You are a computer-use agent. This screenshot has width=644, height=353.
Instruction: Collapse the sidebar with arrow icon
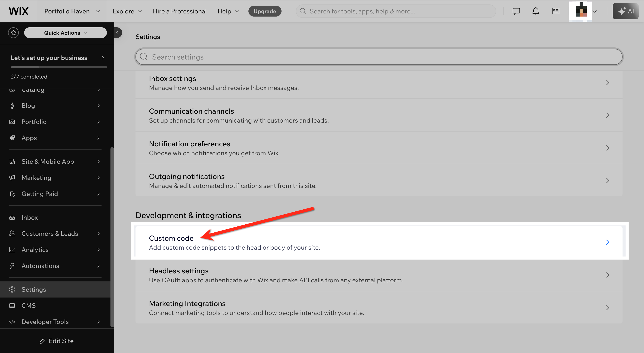tap(117, 33)
